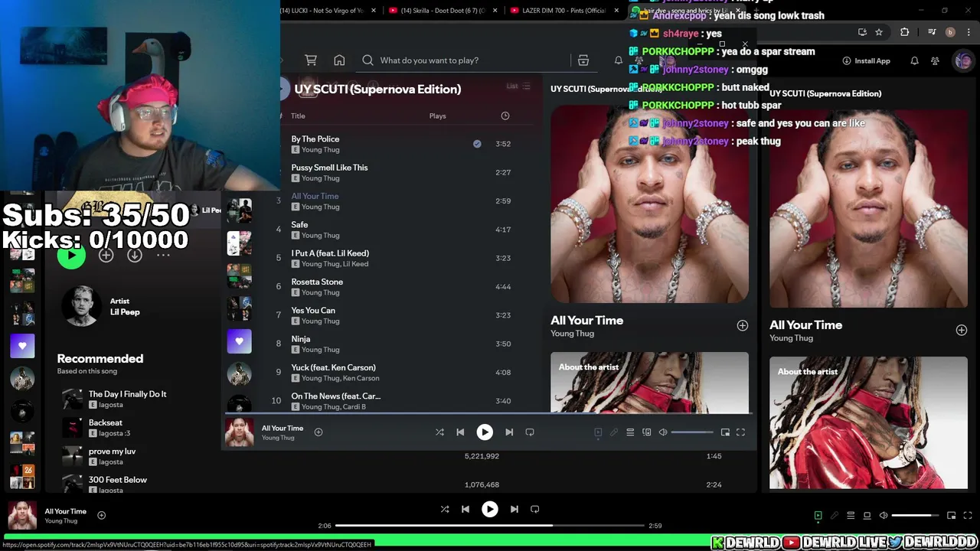Open browser extensions puzzle icon

pyautogui.click(x=904, y=32)
